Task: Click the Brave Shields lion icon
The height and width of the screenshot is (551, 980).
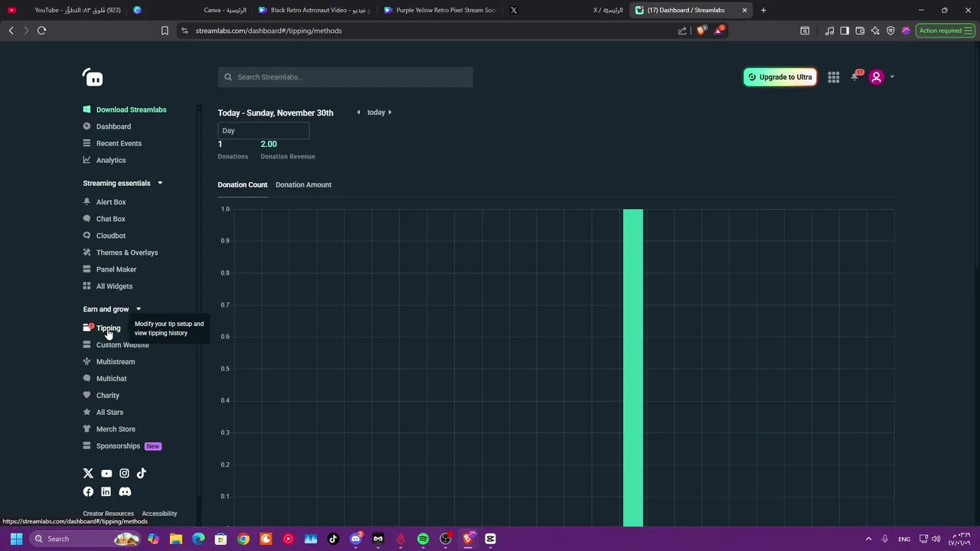Action: click(x=701, y=31)
